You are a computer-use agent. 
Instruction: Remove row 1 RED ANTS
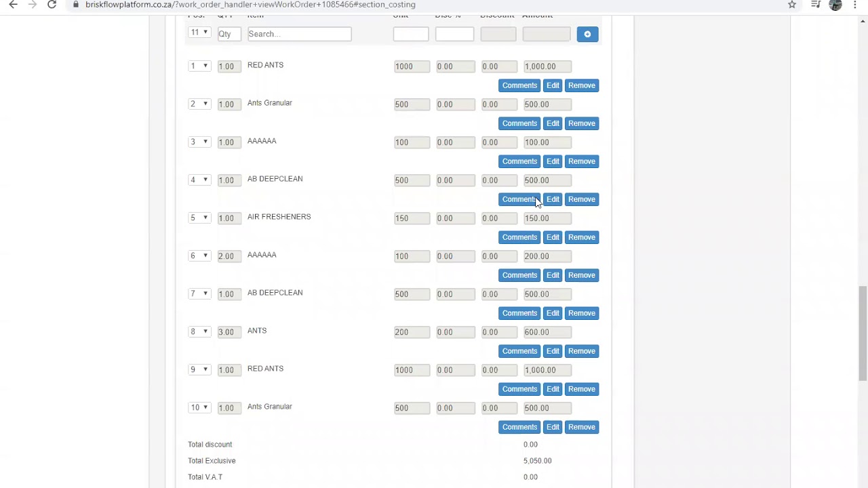[582, 85]
